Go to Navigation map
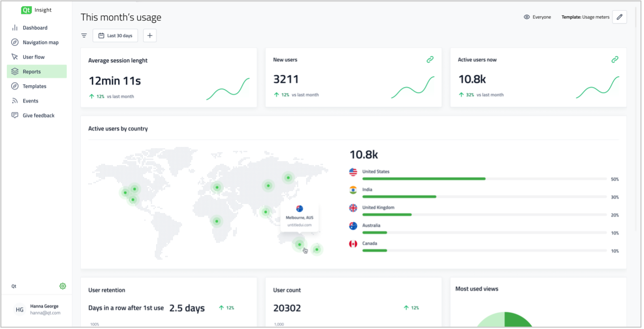Viewport: 644px width, 329px height. [40, 43]
